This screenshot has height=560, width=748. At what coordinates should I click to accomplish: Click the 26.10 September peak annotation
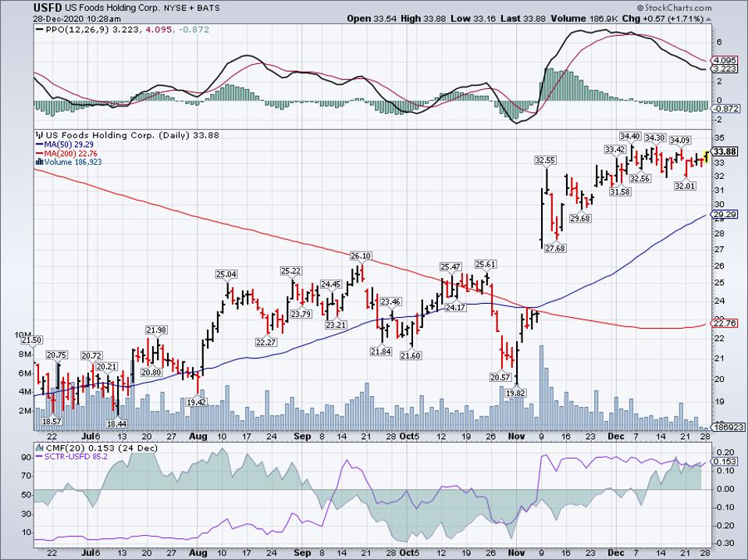pos(360,255)
